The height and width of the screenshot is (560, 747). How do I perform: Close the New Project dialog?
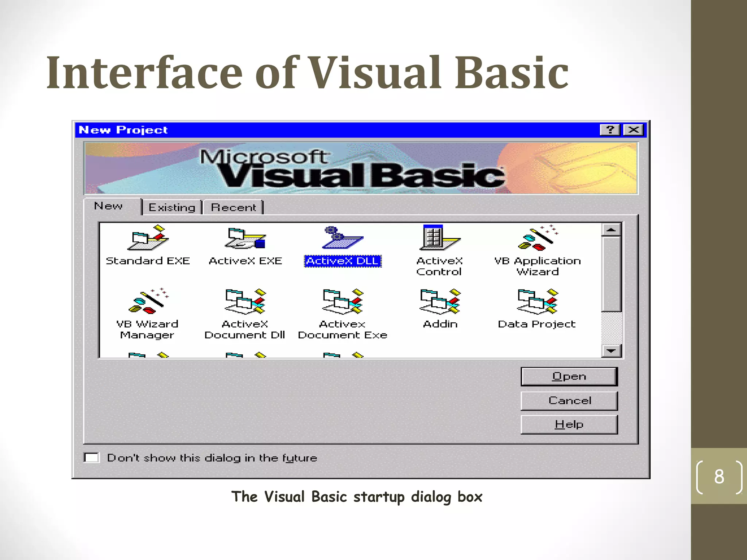[x=634, y=130]
